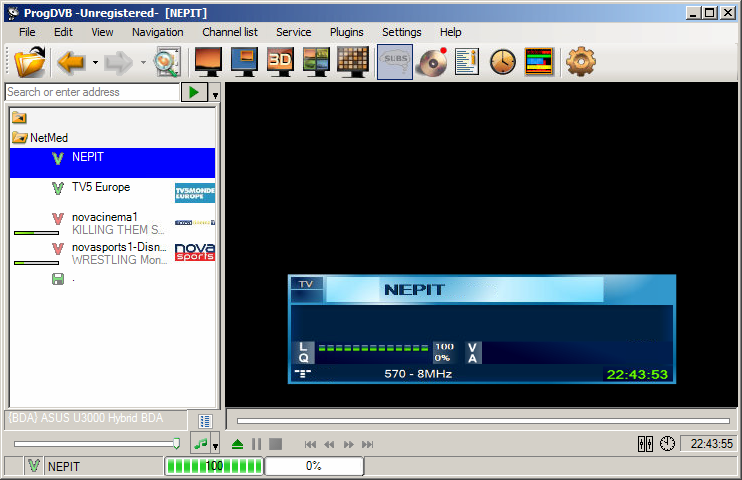Viewport: 742px width, 480px height.
Task: Open the program info sheet icon
Action: [x=467, y=62]
